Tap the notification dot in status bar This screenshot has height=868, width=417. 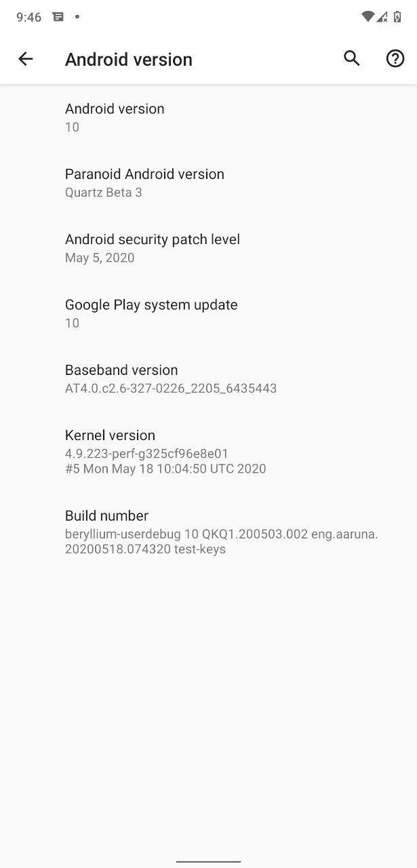pos(77,16)
